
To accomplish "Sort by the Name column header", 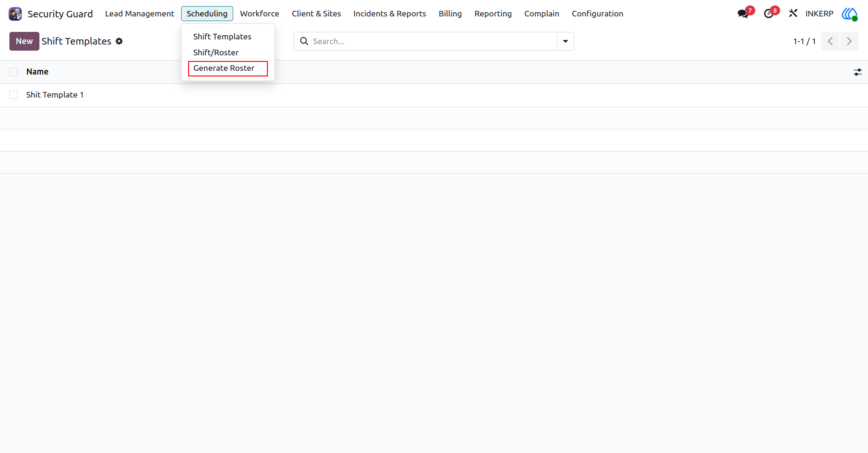I will (38, 72).
